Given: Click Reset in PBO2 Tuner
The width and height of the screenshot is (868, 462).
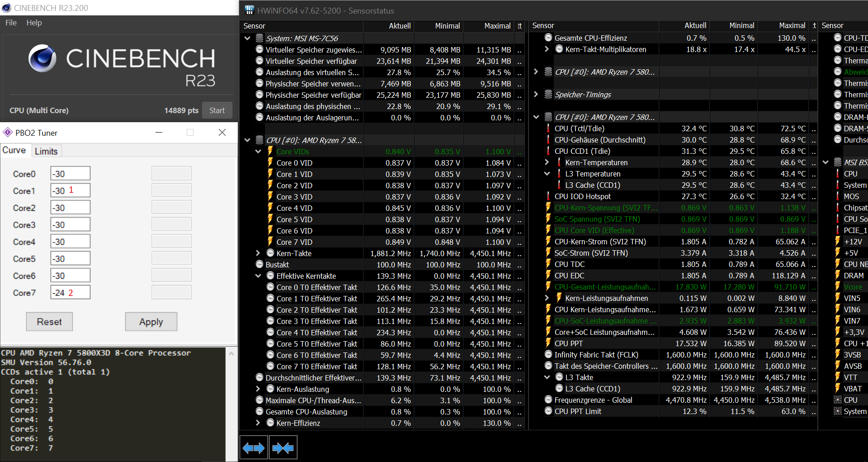Looking at the screenshot, I should coord(49,322).
